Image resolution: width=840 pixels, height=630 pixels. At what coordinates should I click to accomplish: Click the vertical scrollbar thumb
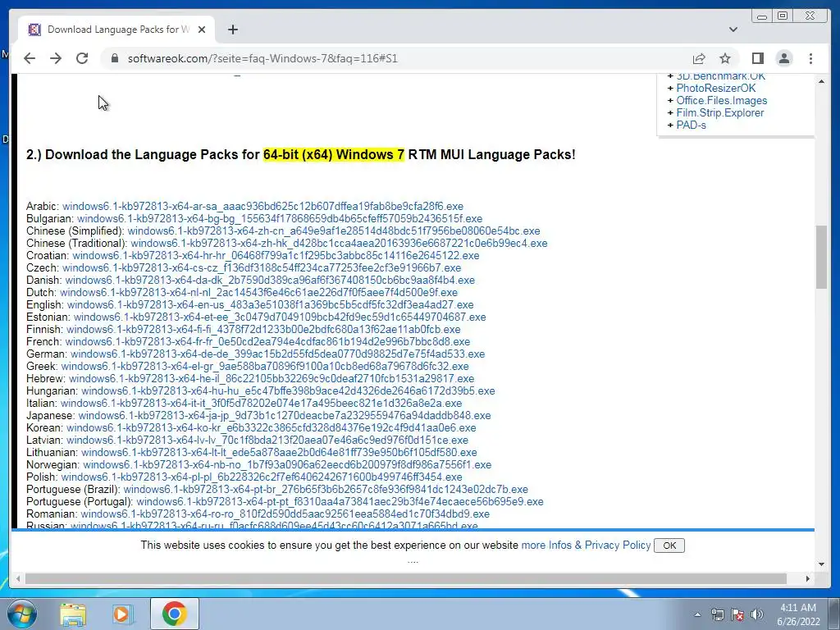click(x=821, y=257)
